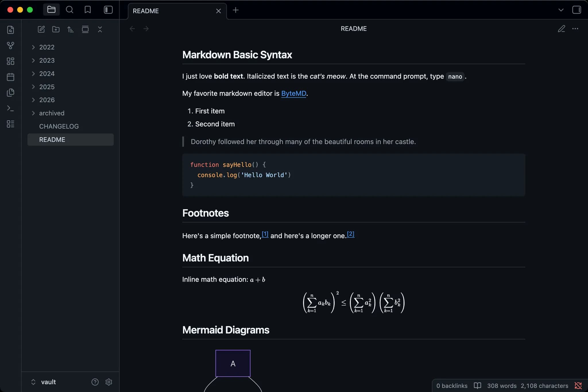Click the Footnotes heading
Screen dimensions: 588x392
click(206, 213)
